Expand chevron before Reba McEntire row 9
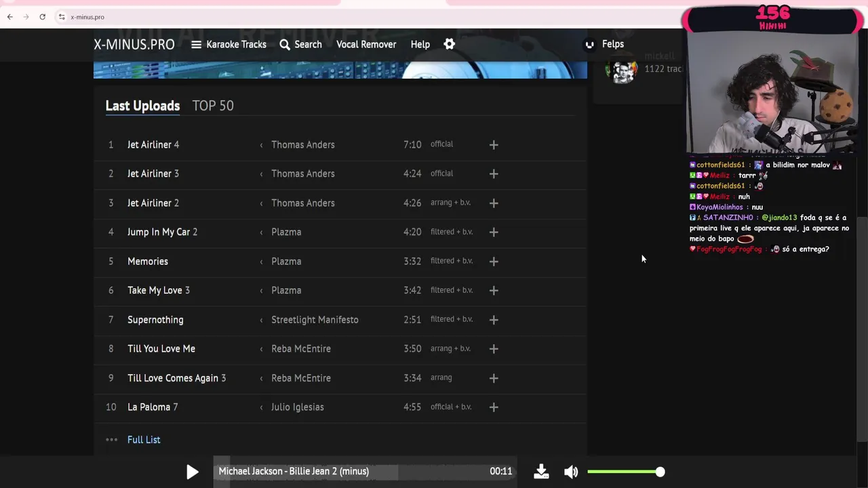868x488 pixels. pos(261,378)
